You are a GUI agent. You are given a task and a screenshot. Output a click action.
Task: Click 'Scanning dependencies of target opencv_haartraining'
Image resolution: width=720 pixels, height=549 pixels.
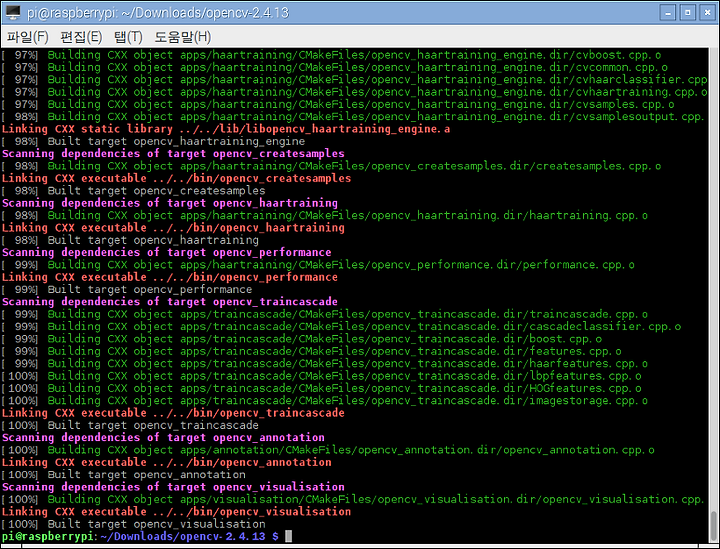(170, 203)
